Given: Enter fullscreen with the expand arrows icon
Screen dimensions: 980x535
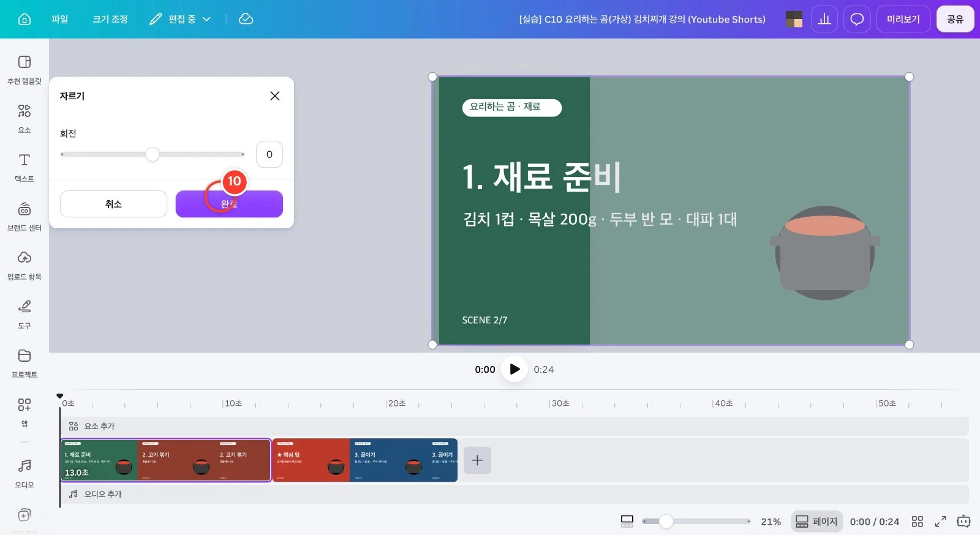Looking at the screenshot, I should point(940,522).
